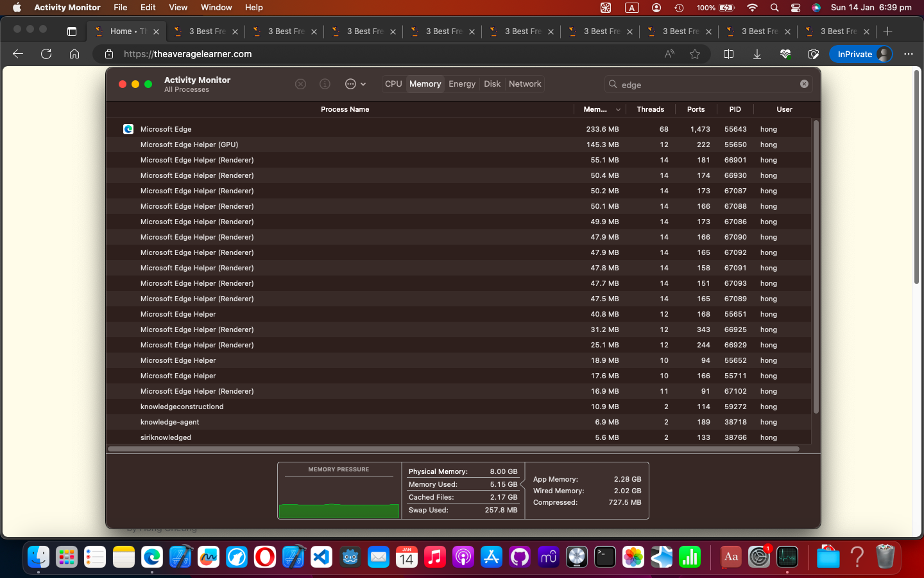Click the Stop Process icon in the toolbar

[300, 84]
